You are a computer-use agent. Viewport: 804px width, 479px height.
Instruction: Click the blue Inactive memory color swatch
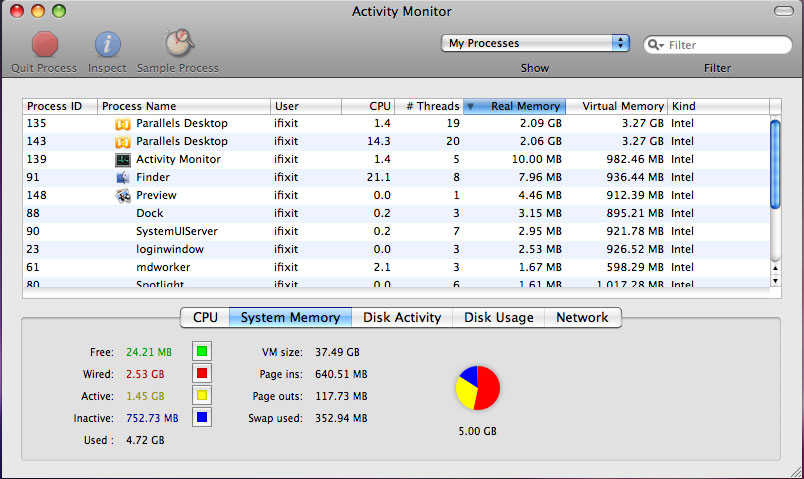(x=202, y=417)
